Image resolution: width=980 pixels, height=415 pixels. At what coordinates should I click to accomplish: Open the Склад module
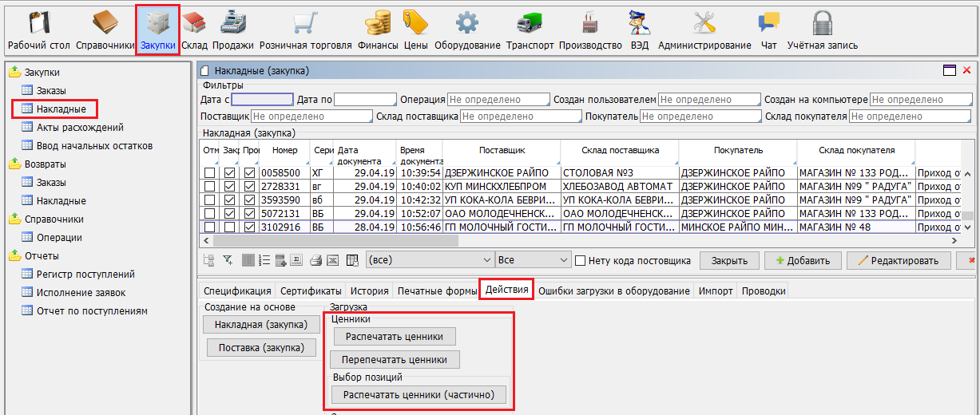[194, 30]
